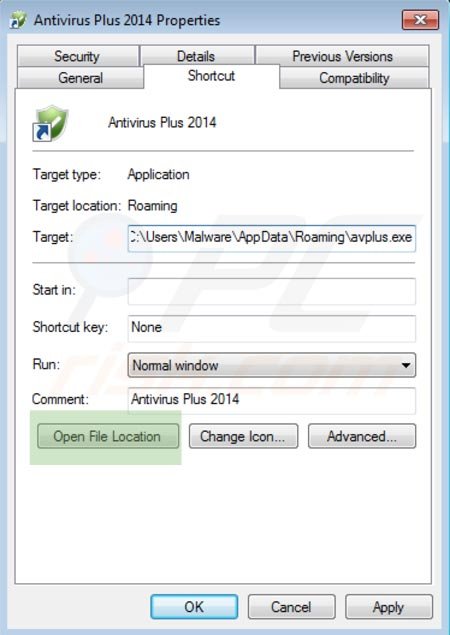The width and height of the screenshot is (450, 635).
Task: Click the Antivirus Plus 2014 name text
Action: pyautogui.click(x=162, y=122)
